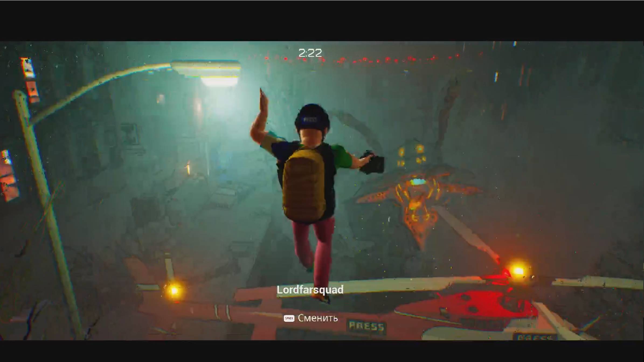Click the partial PRESS sign at bottom right

coord(535,337)
